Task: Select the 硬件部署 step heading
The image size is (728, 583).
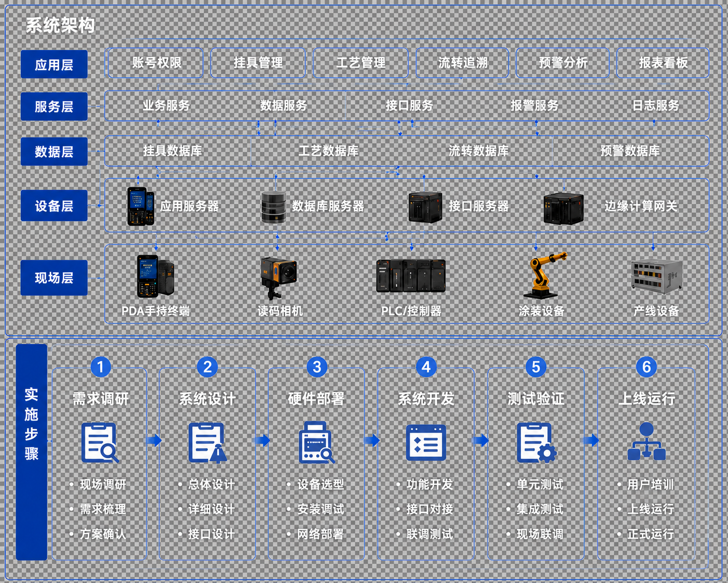Action: (316, 399)
